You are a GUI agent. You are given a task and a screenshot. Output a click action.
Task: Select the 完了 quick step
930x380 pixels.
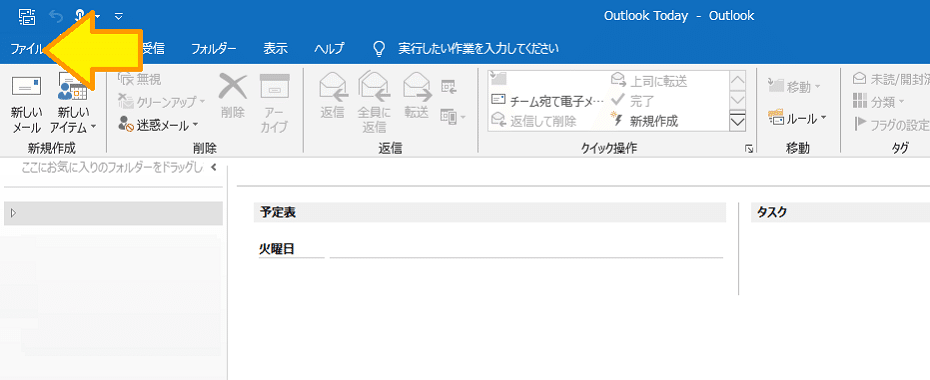click(633, 101)
